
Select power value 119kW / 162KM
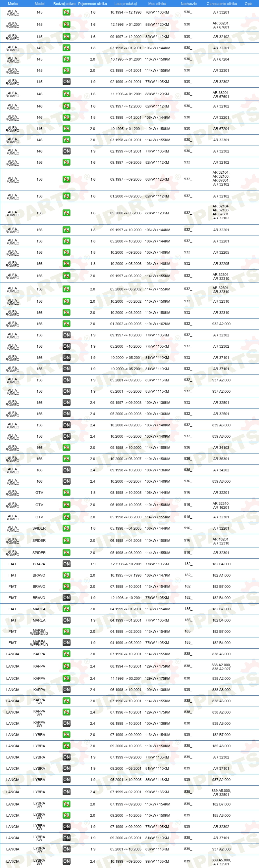[158, 324]
